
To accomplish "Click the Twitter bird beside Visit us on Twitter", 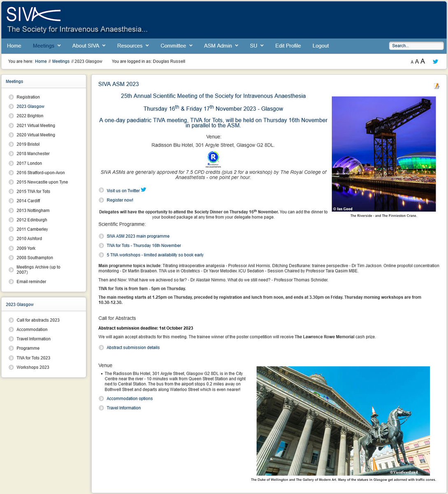I will (144, 190).
